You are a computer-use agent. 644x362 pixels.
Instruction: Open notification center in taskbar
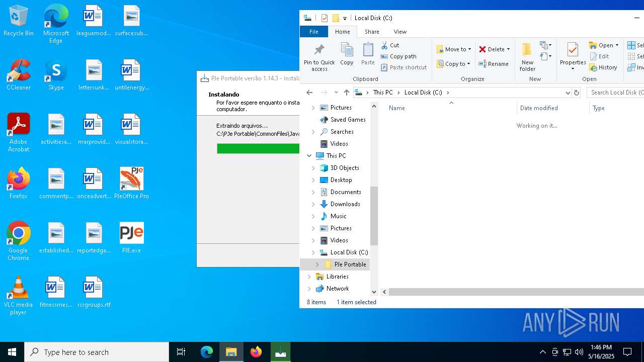click(627, 352)
